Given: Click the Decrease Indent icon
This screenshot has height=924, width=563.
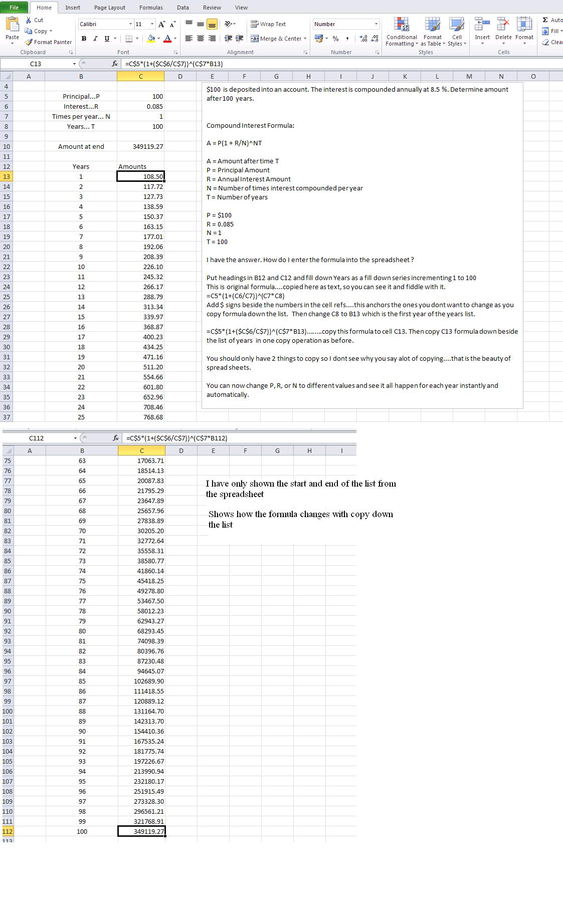Looking at the screenshot, I should 229,38.
